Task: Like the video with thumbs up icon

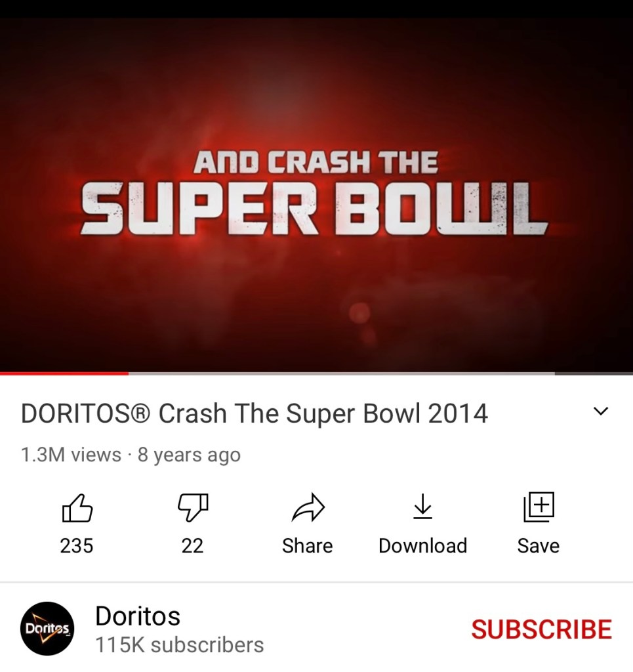Action: point(77,508)
